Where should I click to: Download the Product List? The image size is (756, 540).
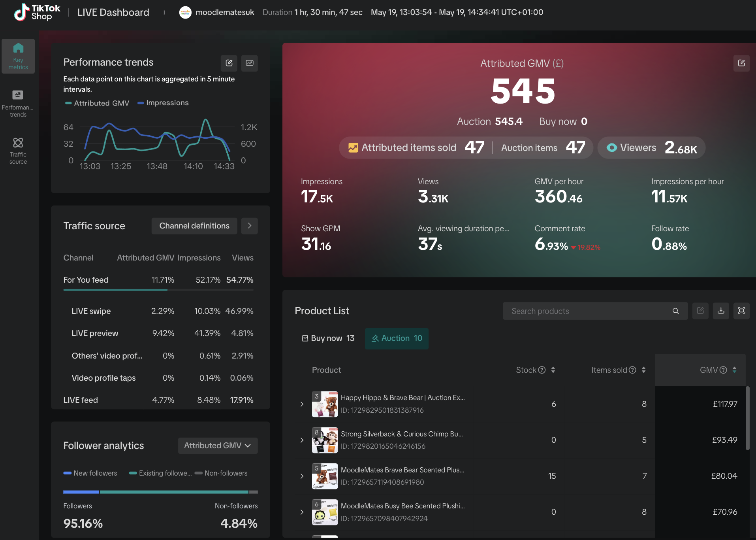[x=721, y=311]
